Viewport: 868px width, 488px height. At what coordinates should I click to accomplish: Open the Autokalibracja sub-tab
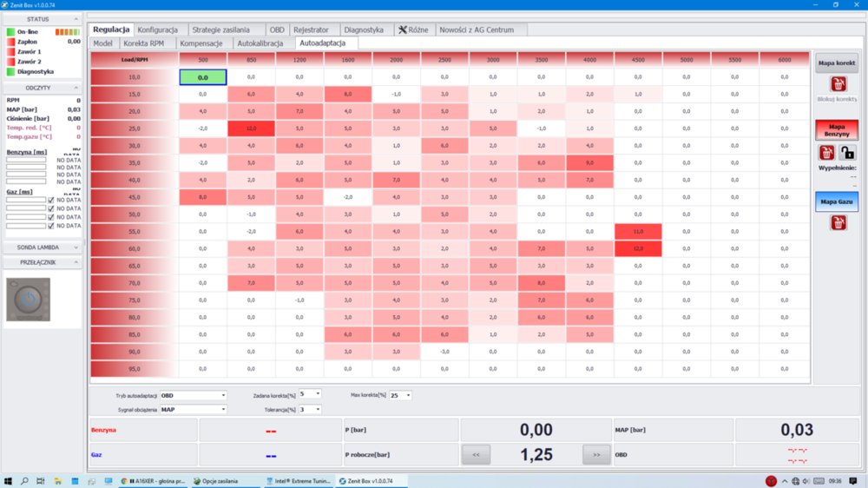(260, 43)
